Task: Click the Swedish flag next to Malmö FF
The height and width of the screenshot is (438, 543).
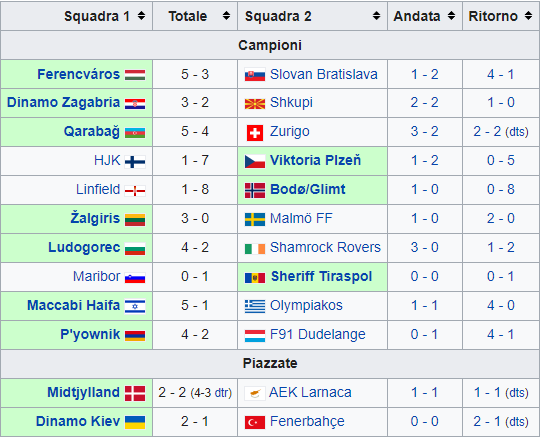Action: [255, 219]
